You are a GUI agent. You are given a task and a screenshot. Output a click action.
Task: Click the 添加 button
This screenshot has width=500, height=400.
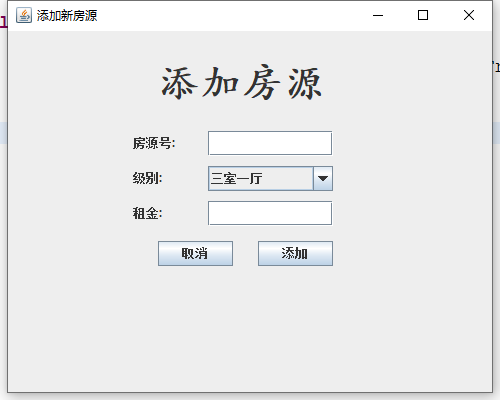click(295, 254)
